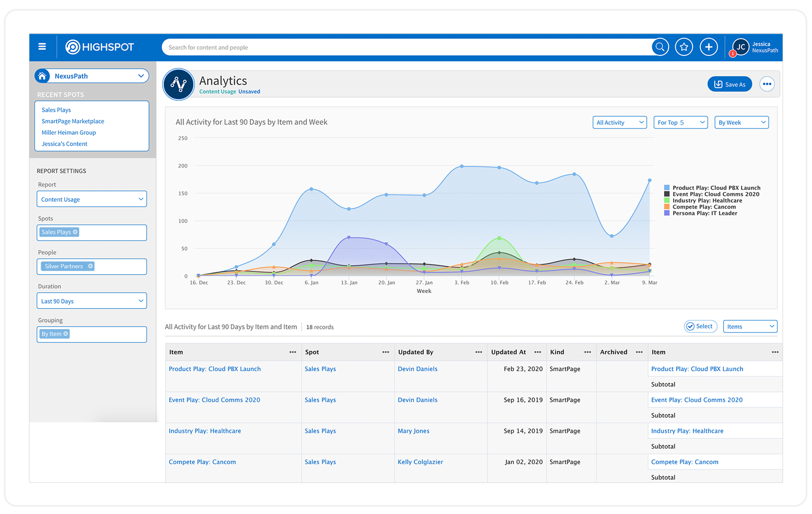
Task: Open options for Updated By column
Action: click(478, 352)
